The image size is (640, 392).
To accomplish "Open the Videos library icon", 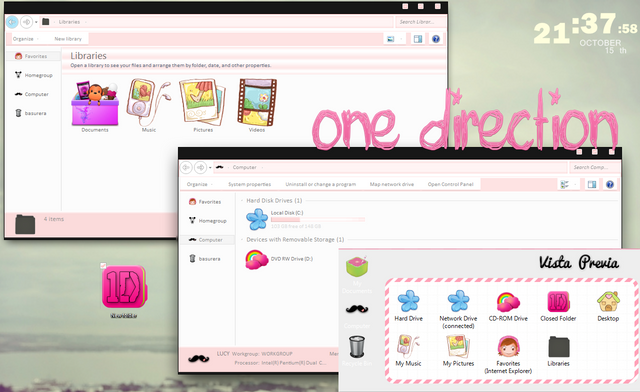I will pos(257,102).
